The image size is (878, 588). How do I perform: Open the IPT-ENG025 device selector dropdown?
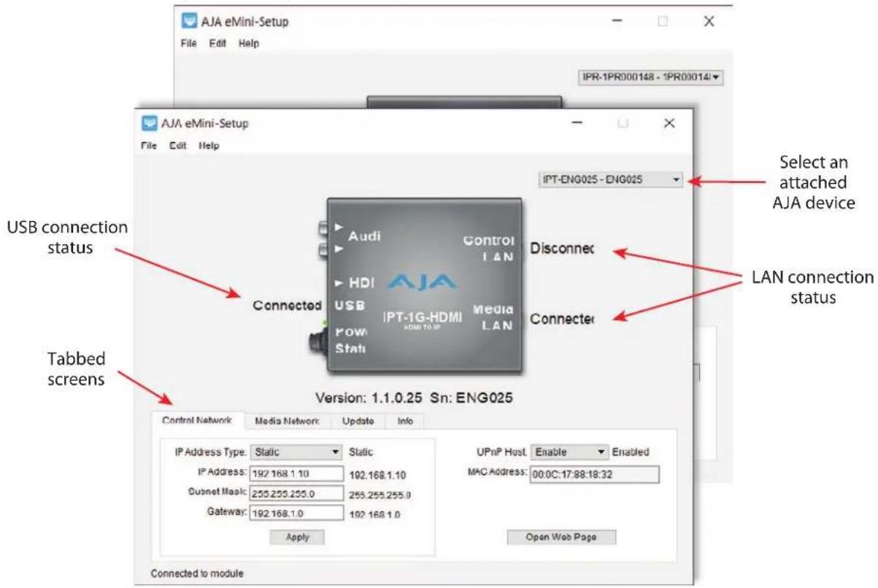[610, 179]
